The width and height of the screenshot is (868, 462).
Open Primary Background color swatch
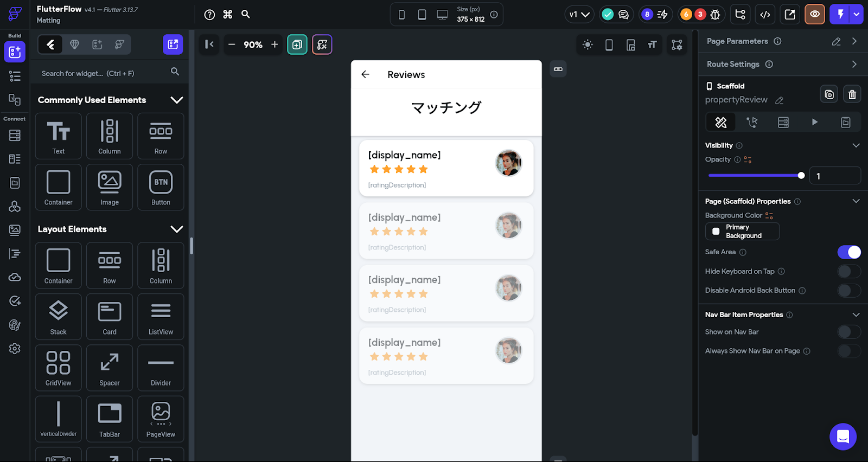coord(742,232)
